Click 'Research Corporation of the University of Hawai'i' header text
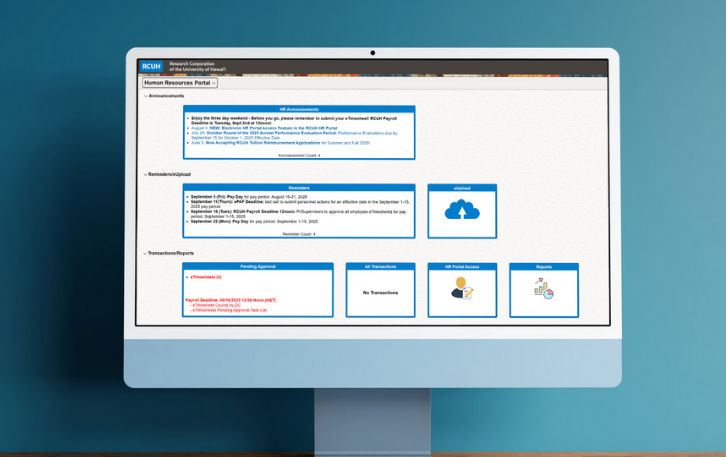The width and height of the screenshot is (726, 457). (197, 67)
